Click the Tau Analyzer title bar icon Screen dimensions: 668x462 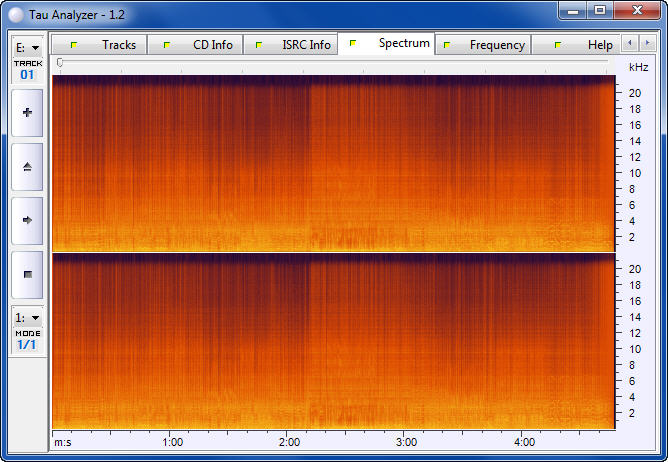coord(13,12)
